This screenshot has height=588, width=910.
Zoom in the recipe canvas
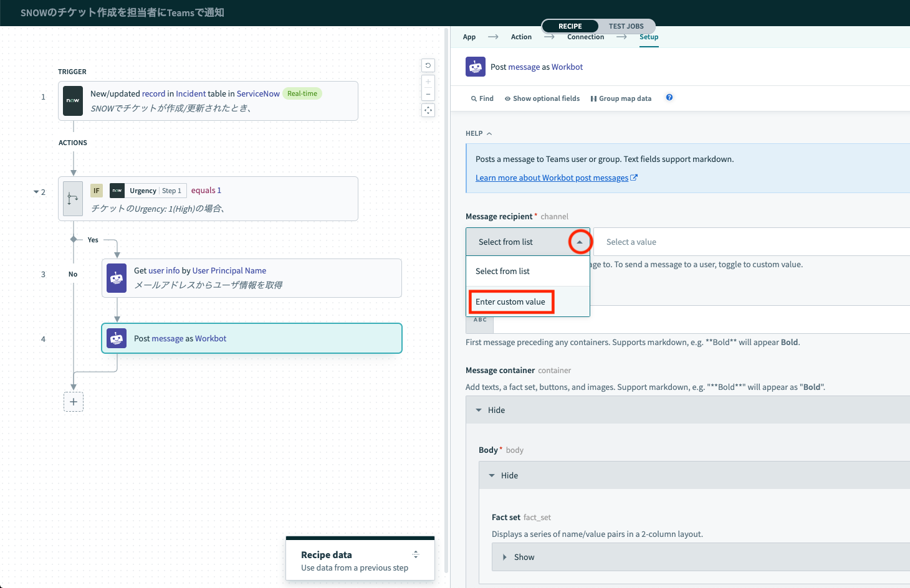[428, 82]
